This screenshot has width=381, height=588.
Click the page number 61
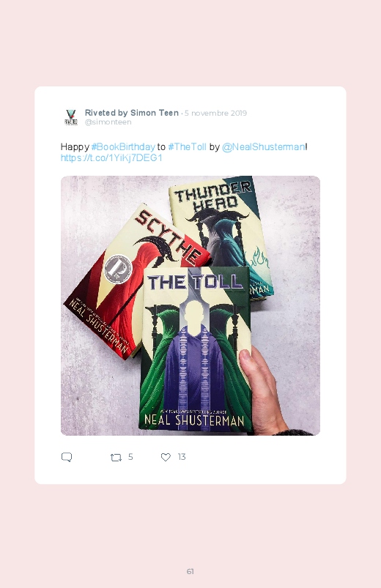click(x=190, y=571)
